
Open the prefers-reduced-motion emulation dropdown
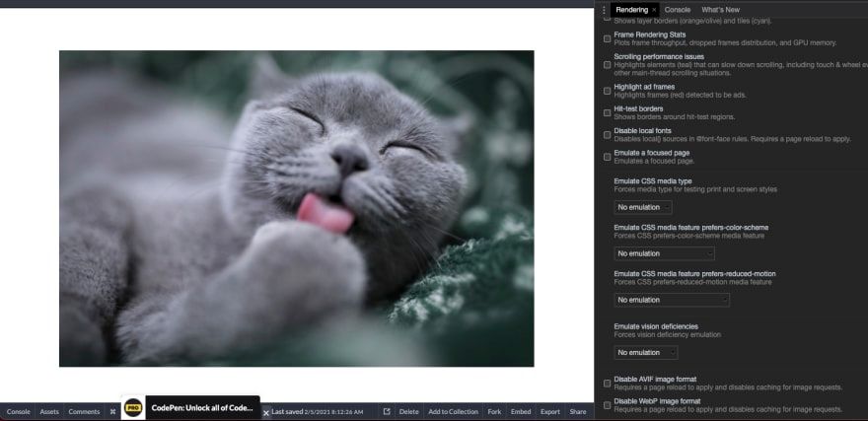(672, 300)
